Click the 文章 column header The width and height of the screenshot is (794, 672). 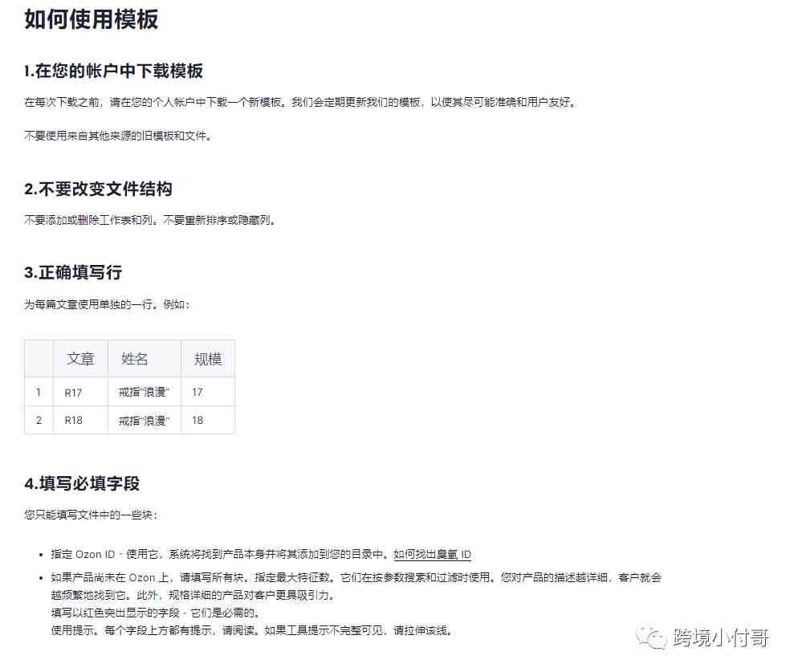pyautogui.click(x=80, y=359)
